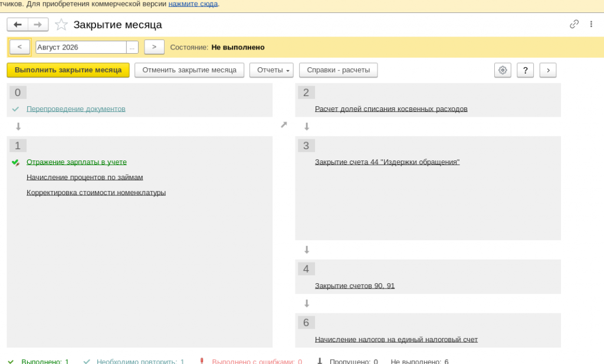Copy link using the chain icon
The image size is (604, 364).
[574, 24]
